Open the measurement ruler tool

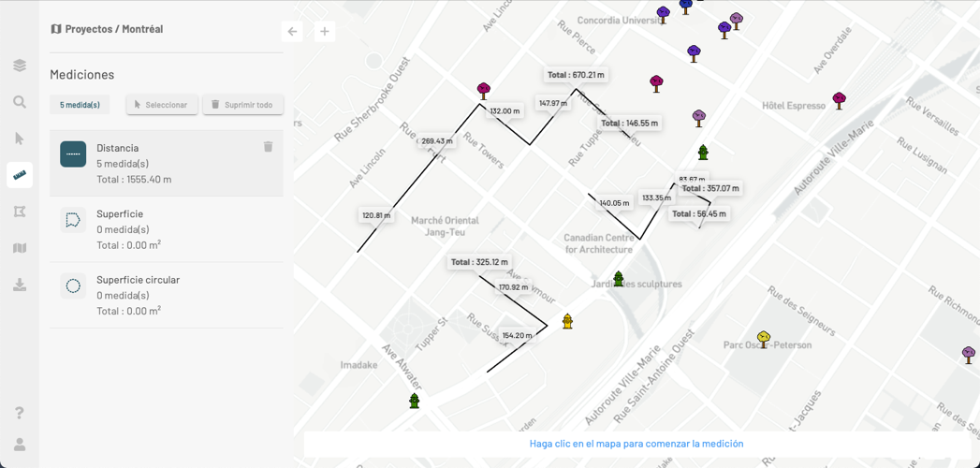[x=20, y=175]
